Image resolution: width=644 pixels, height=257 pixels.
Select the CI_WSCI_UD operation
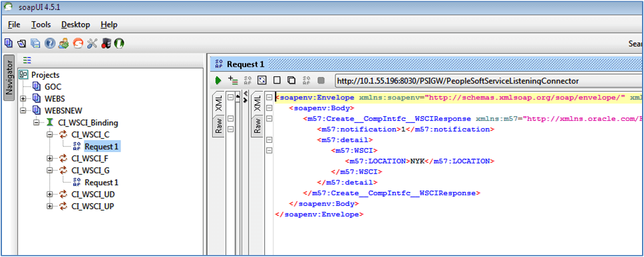(93, 194)
